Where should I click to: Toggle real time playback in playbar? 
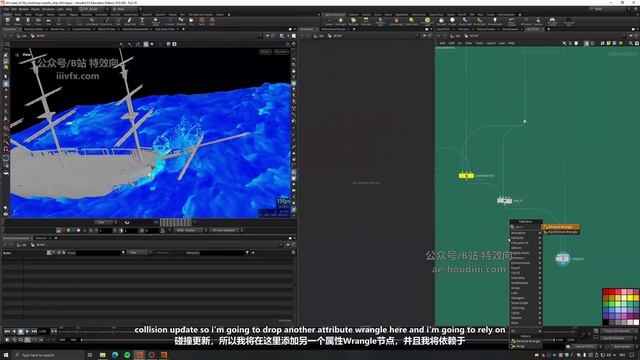click(7, 340)
